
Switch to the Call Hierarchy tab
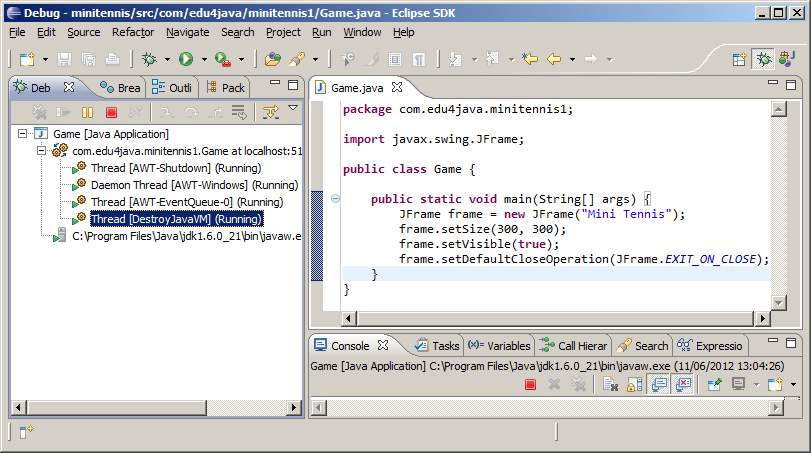[574, 346]
